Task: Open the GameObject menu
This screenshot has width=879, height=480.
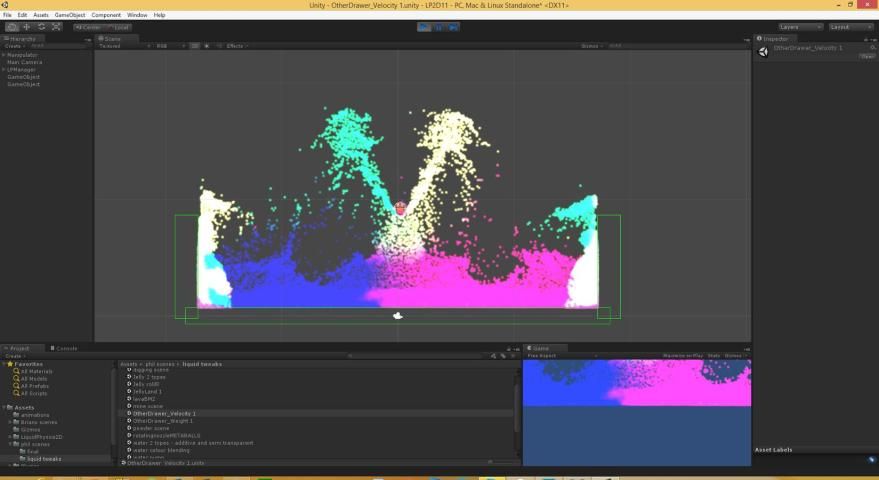Action: coord(70,15)
